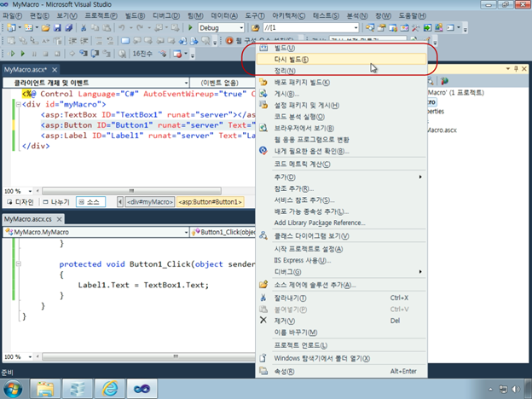Click the volume speaker tray icon
The width and height of the screenshot is (532, 399).
click(x=516, y=389)
